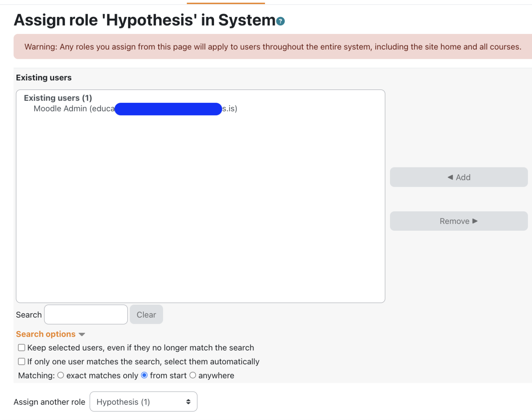Enable 'Keep selected users' checkbox
Image resolution: width=532 pixels, height=420 pixels.
click(21, 347)
